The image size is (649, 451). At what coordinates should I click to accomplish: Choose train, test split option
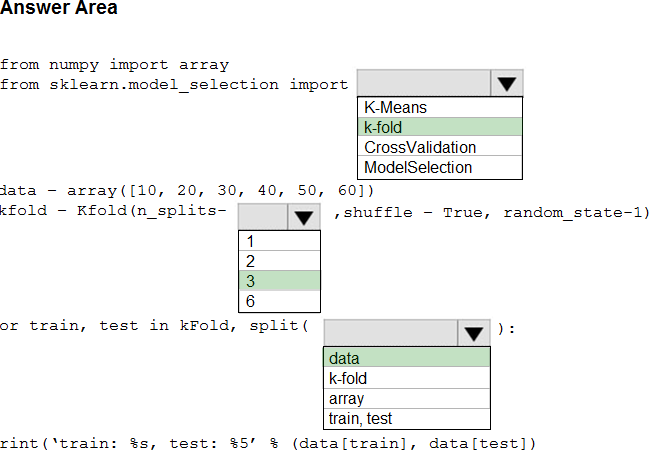point(407,419)
